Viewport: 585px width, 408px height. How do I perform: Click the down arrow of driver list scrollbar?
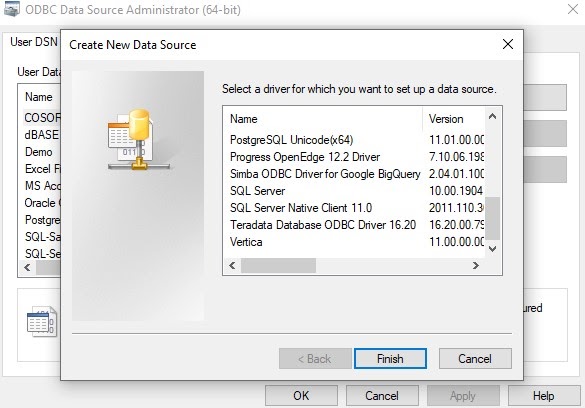click(492, 248)
